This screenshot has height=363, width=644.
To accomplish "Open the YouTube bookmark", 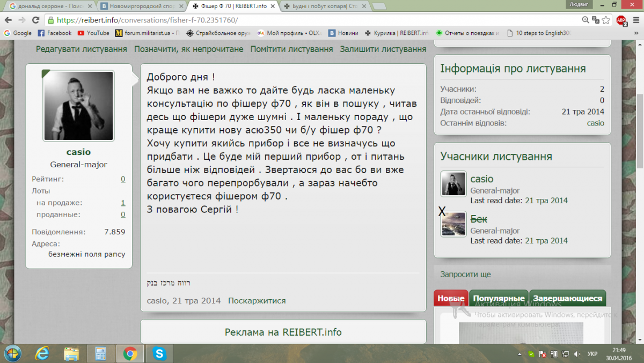I will 93,33.
